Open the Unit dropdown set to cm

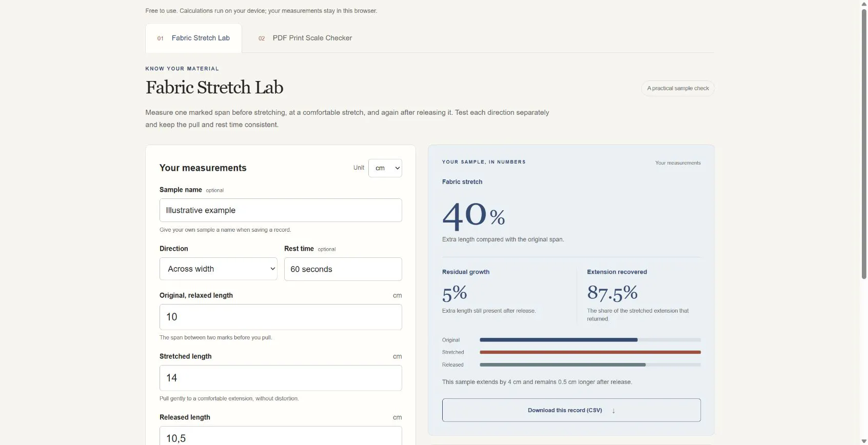(x=385, y=168)
